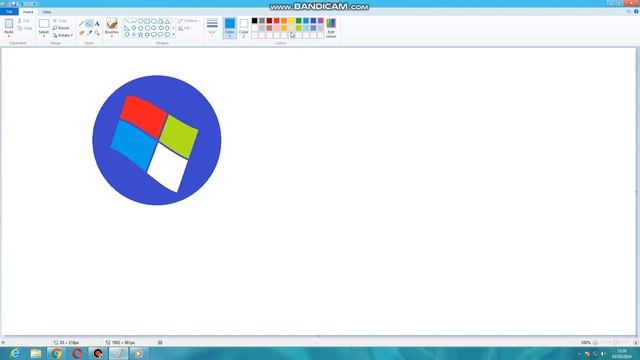Expand the Paste dropdown arrow
The width and height of the screenshot is (640, 360).
[x=9, y=35]
